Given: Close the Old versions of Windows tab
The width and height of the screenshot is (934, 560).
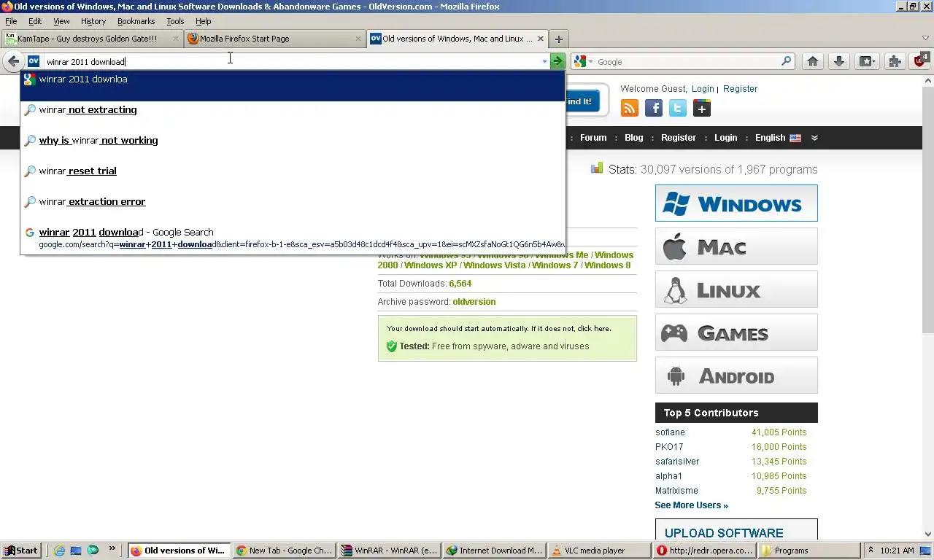Looking at the screenshot, I should pyautogui.click(x=541, y=39).
